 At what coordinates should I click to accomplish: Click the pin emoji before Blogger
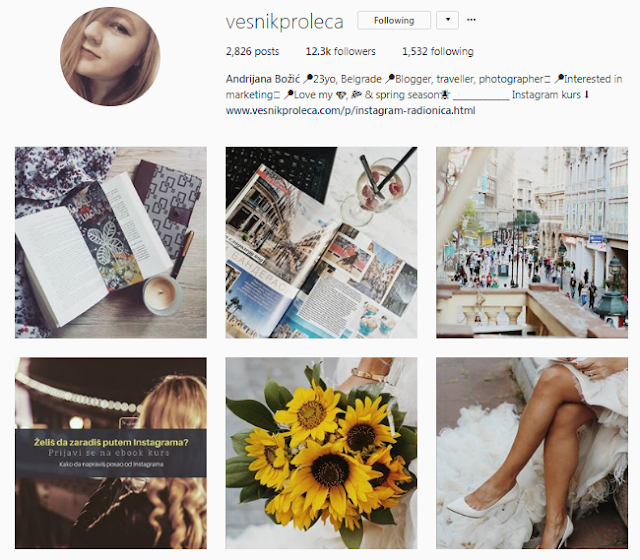point(390,79)
